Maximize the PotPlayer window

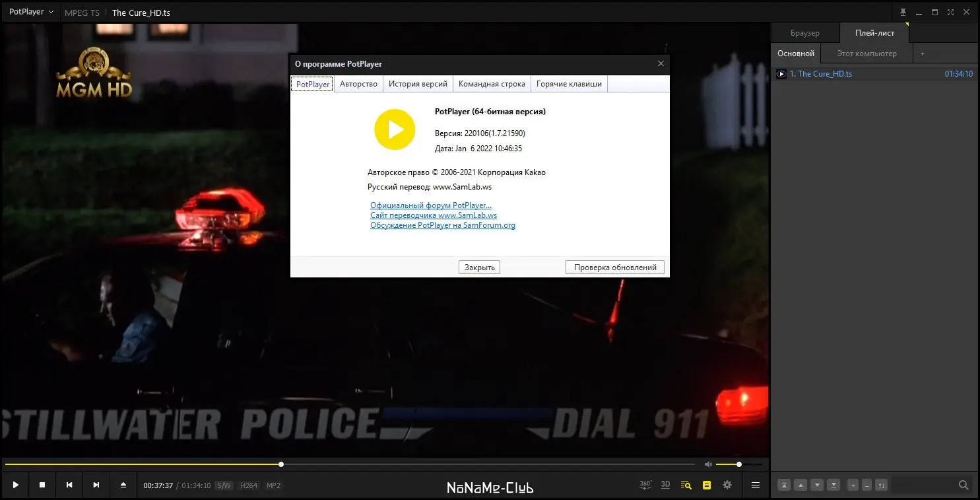point(935,13)
